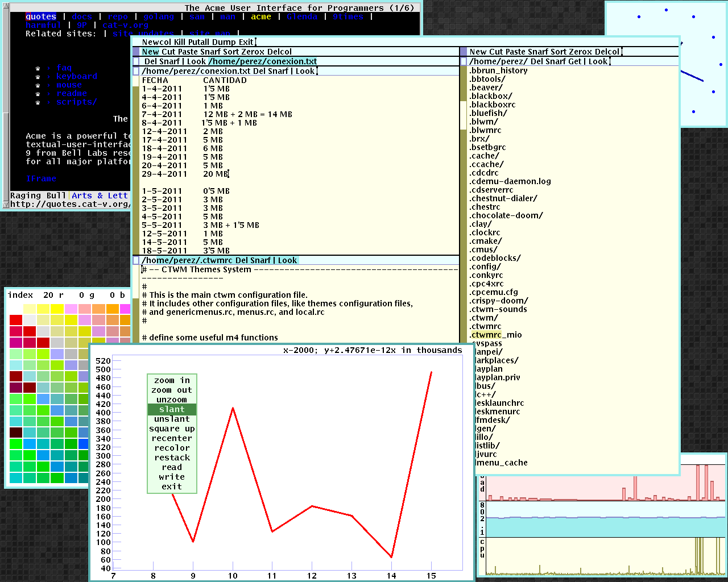Click the layout box of .ctwmrc window
This screenshot has height=582, width=728.
click(x=136, y=260)
